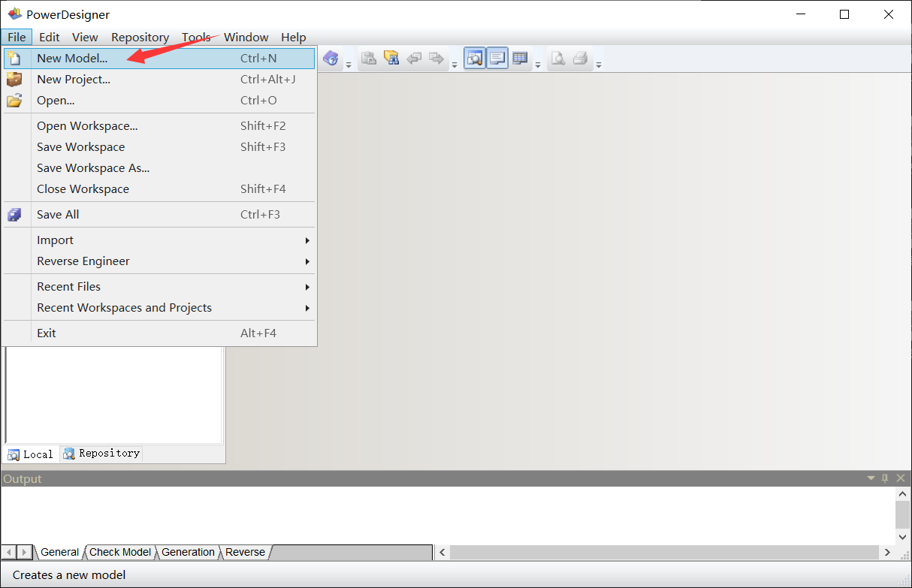Click Save Workspace menu entry
Image resolution: width=912 pixels, height=588 pixels.
(159, 146)
